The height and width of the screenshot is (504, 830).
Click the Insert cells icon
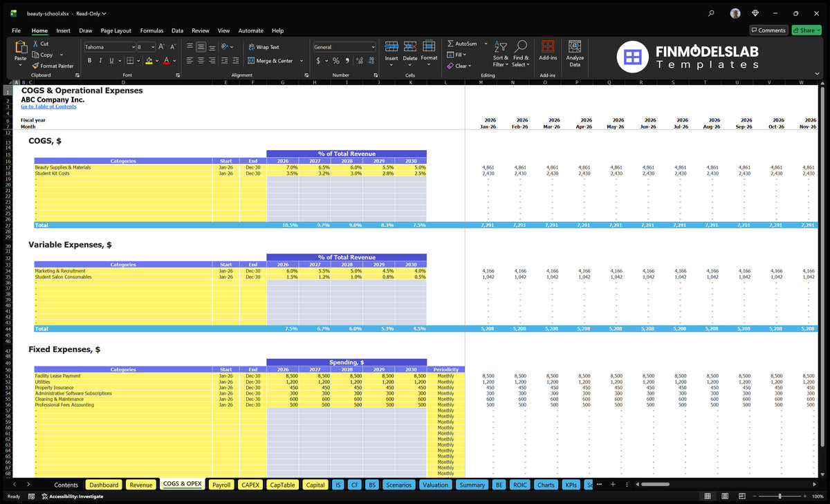coord(391,46)
